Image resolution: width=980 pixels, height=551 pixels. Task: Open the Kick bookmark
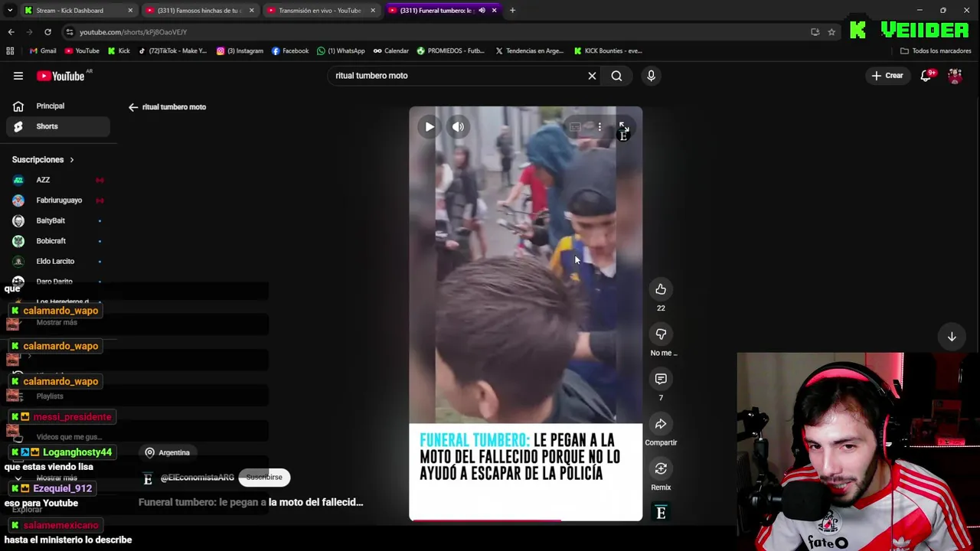[x=119, y=51]
